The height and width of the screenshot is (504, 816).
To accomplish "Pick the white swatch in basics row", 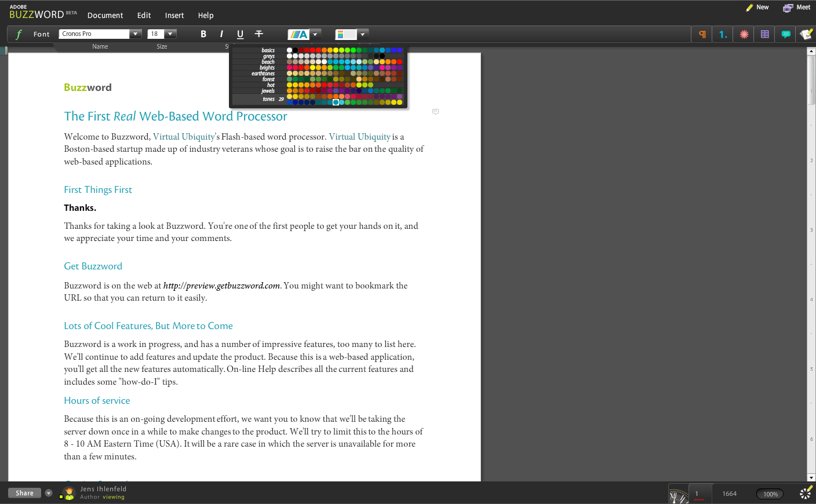I will tap(290, 50).
